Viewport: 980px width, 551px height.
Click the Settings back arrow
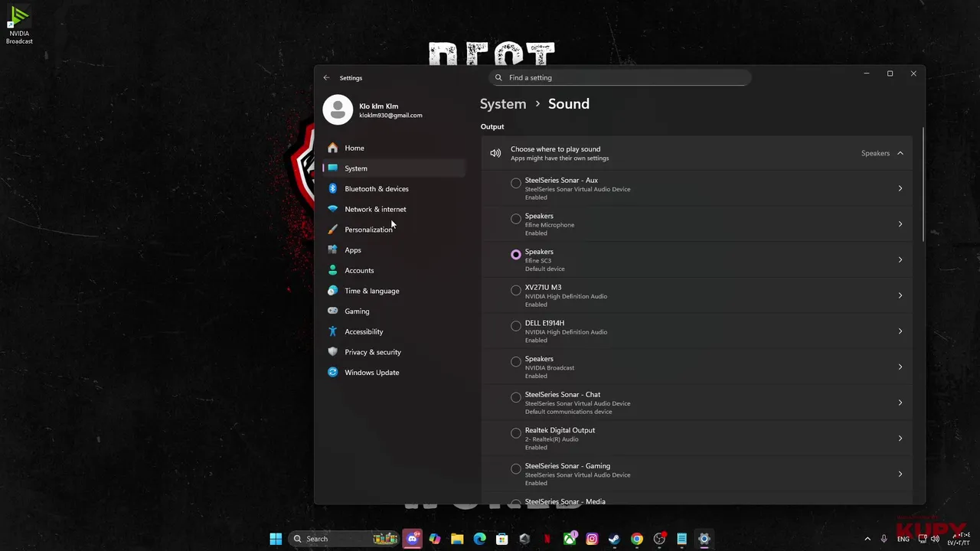pos(327,77)
